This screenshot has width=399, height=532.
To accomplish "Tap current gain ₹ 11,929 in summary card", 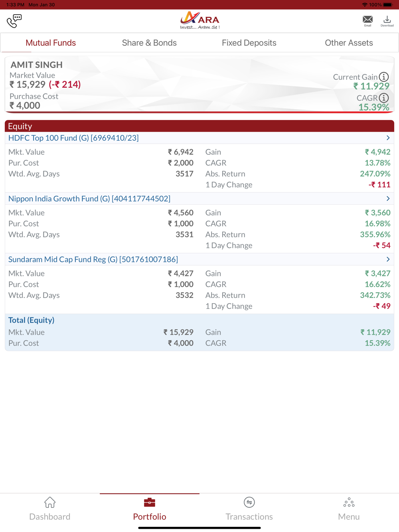I will click(x=371, y=86).
